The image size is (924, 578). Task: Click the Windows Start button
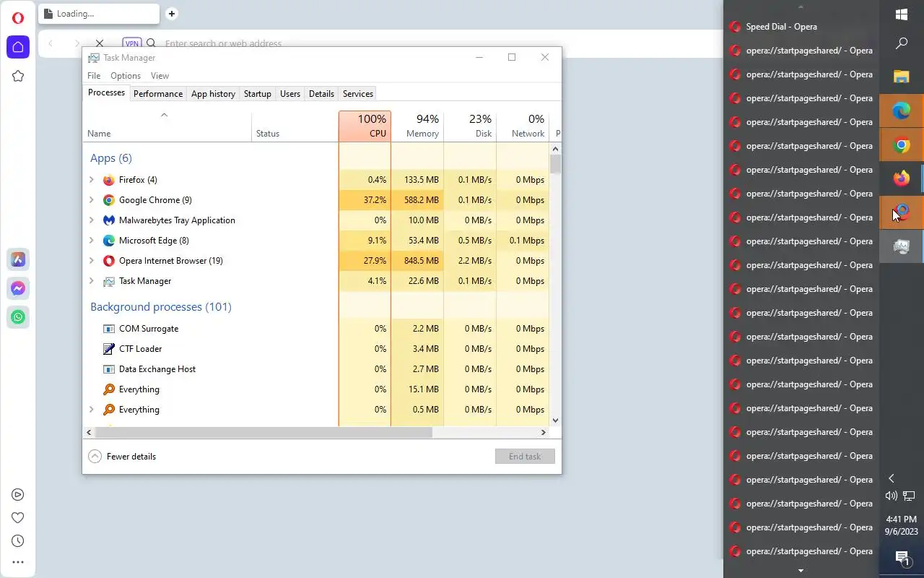click(x=902, y=14)
